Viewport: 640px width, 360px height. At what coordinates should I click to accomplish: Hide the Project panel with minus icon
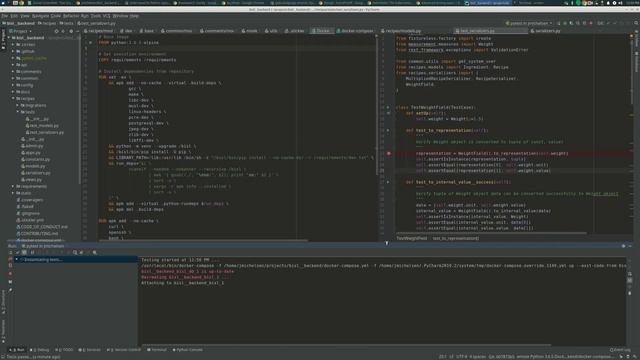pyautogui.click(x=78, y=31)
